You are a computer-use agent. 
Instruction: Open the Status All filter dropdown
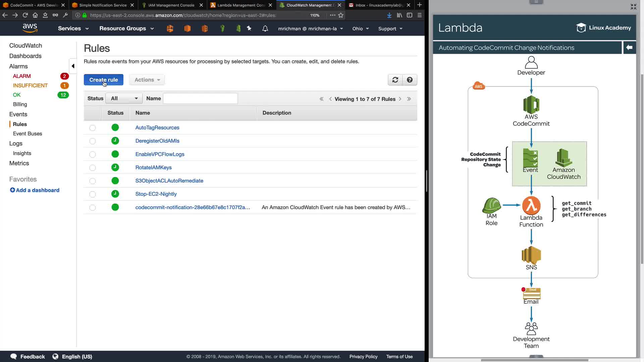(x=124, y=99)
